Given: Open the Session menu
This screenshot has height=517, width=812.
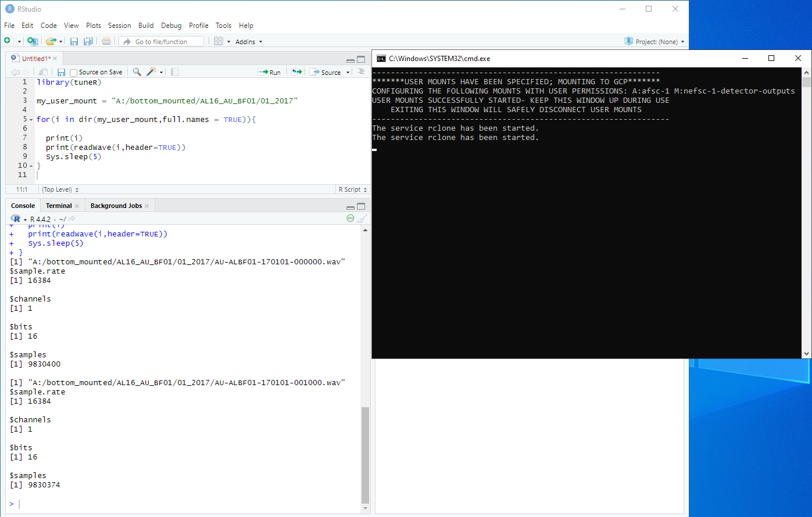Looking at the screenshot, I should 119,26.
